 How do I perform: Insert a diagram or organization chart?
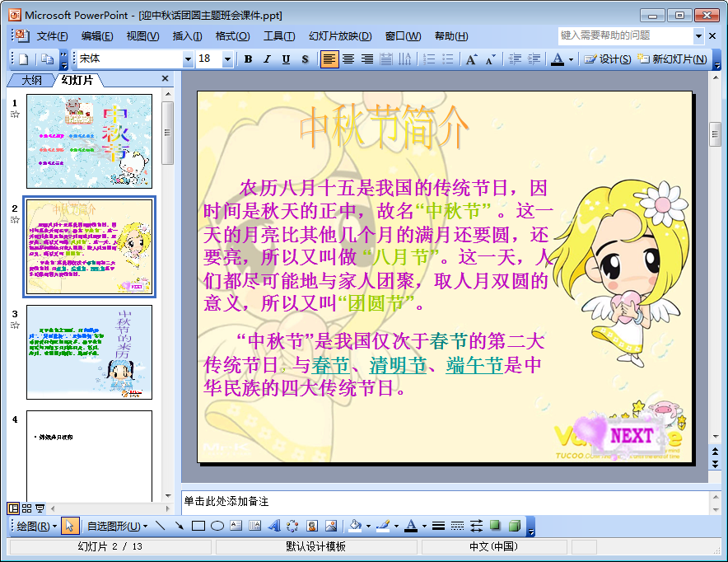292,527
